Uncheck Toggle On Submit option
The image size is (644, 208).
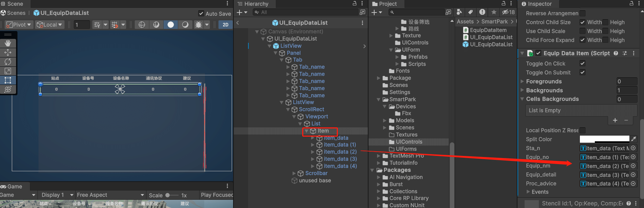(582, 72)
